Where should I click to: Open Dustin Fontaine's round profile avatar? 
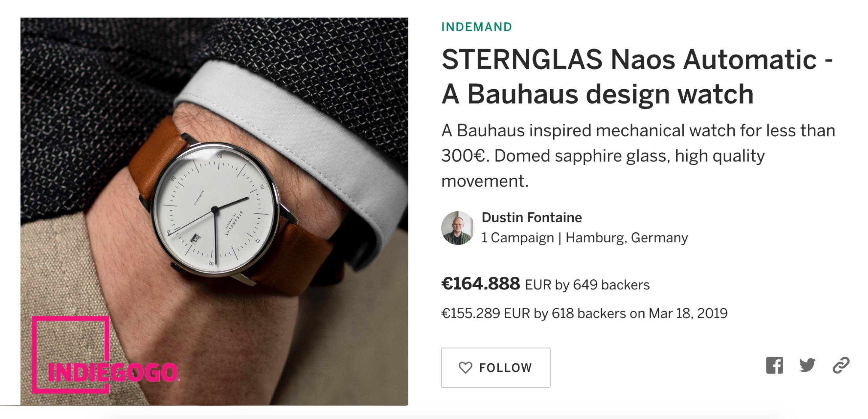click(458, 228)
